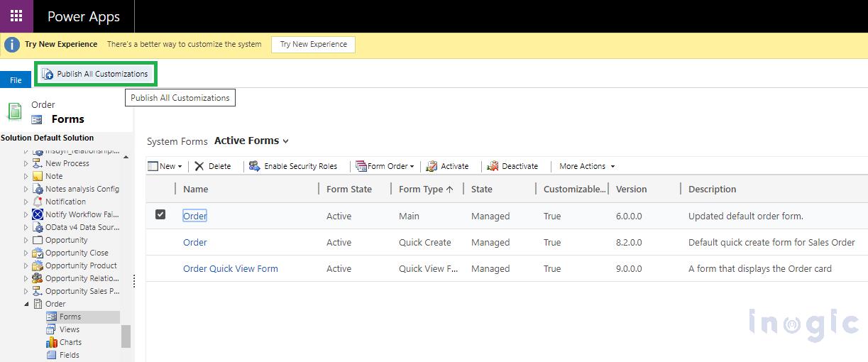
Task: Click the solution tree vertical scrollbar
Action: pos(126,335)
